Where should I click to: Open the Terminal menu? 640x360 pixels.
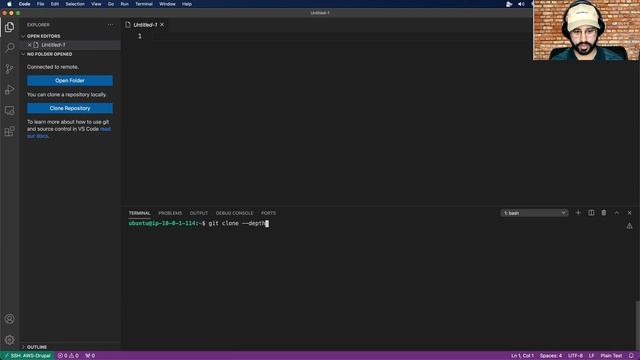point(144,4)
